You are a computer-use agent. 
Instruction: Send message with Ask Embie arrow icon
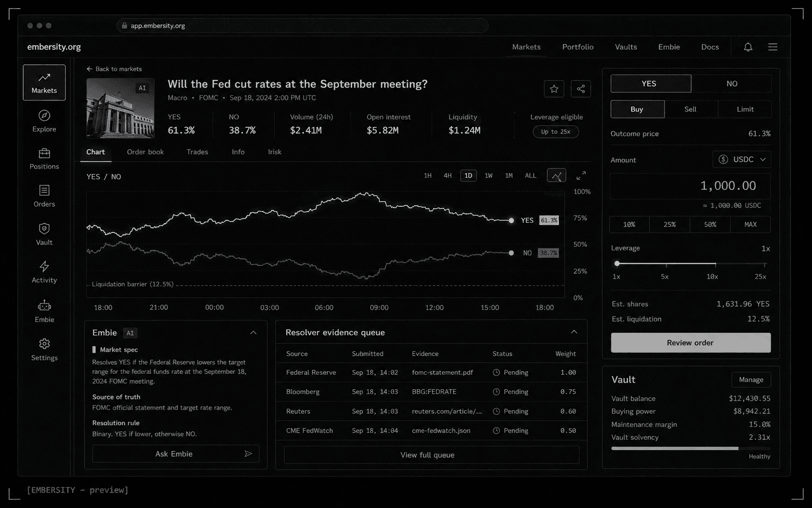pyautogui.click(x=248, y=454)
